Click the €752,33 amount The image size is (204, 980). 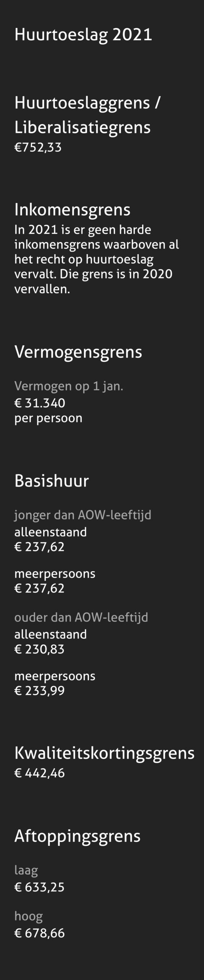[x=38, y=147]
